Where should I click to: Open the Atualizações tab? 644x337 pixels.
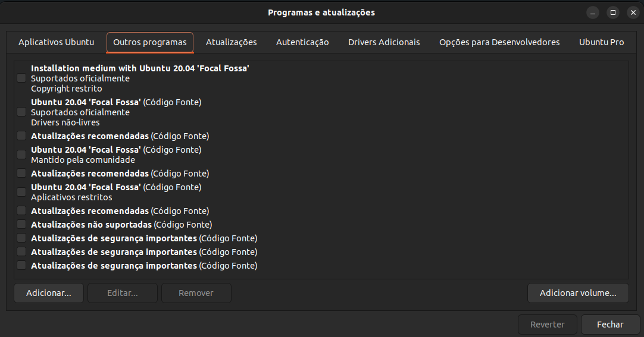pyautogui.click(x=231, y=42)
